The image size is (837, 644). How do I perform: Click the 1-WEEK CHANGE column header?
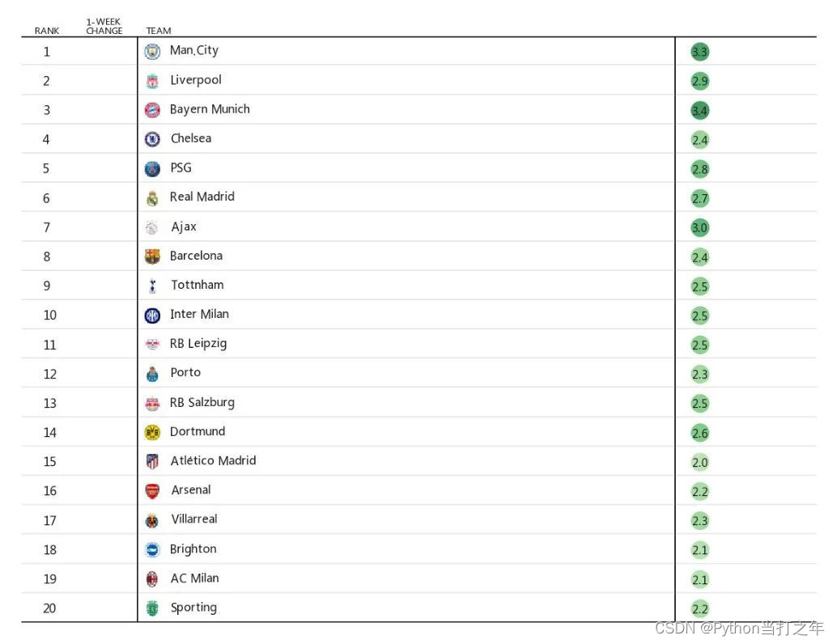[104, 27]
